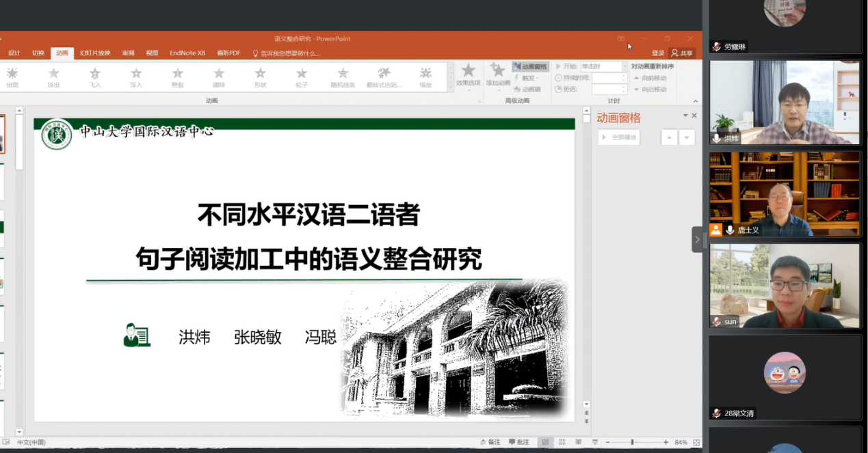Expand the animation gallery more arrow
868x453 pixels.
point(450,88)
